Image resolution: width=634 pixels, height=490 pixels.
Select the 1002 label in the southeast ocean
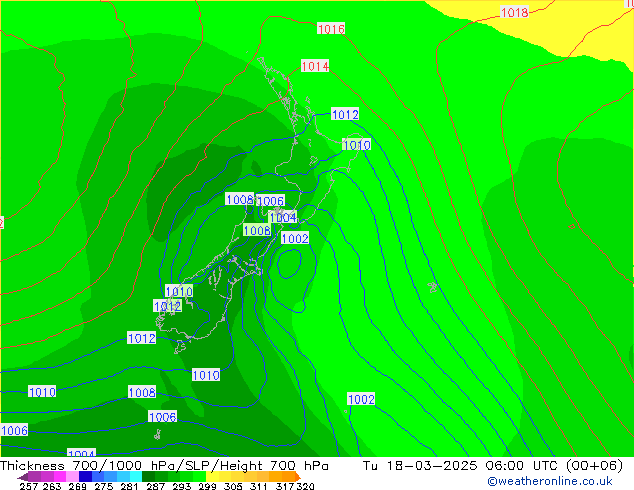(x=361, y=399)
